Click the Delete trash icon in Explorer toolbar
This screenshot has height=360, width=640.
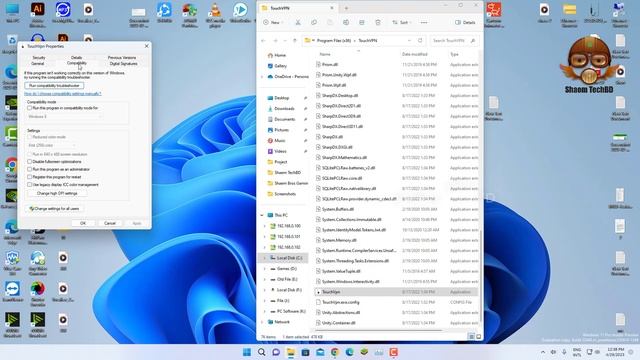tap(378, 22)
